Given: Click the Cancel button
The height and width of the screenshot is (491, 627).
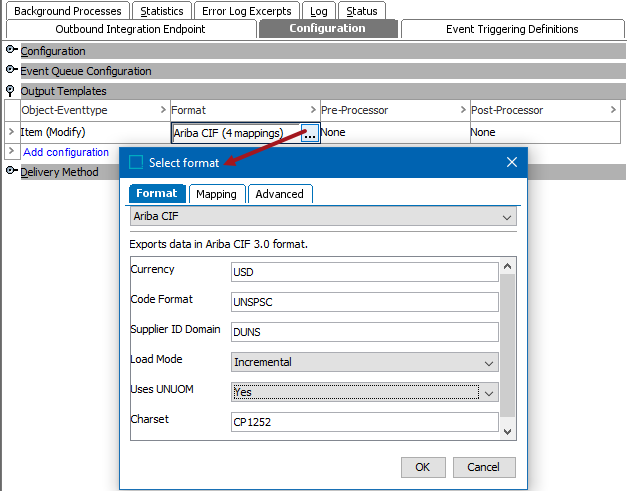Looking at the screenshot, I should click(484, 467).
